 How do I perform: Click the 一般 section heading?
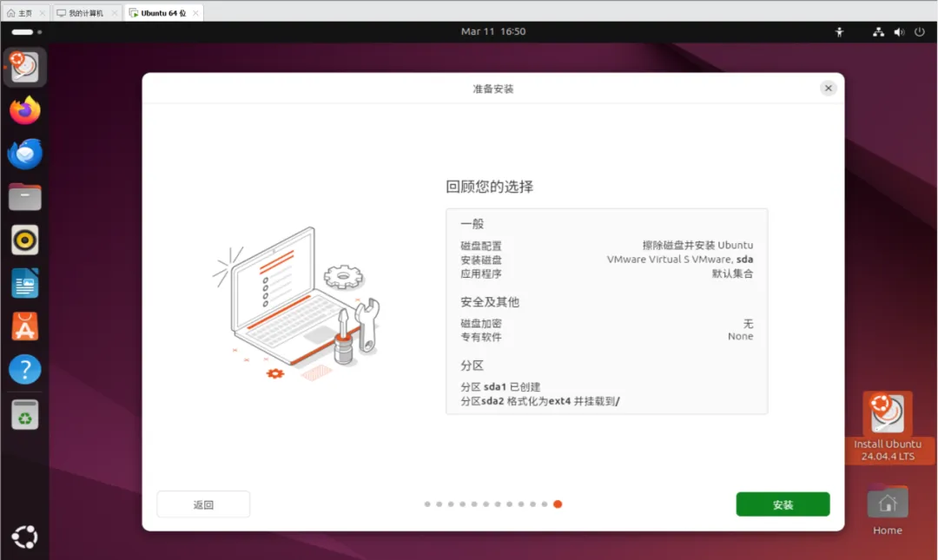472,224
